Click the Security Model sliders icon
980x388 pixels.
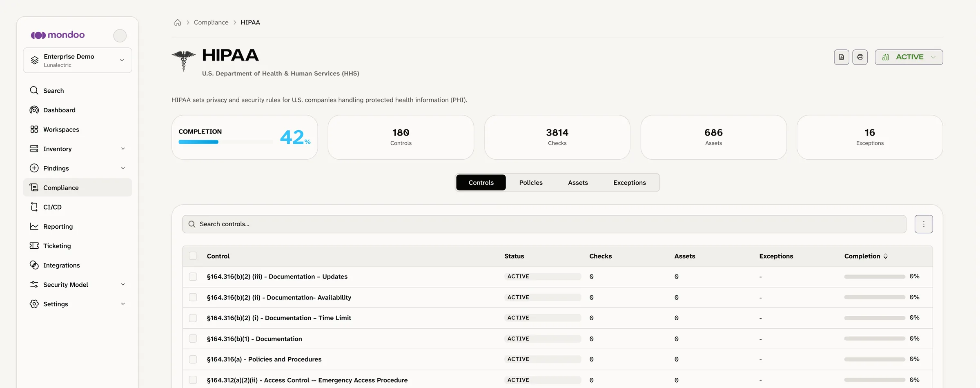(x=34, y=284)
